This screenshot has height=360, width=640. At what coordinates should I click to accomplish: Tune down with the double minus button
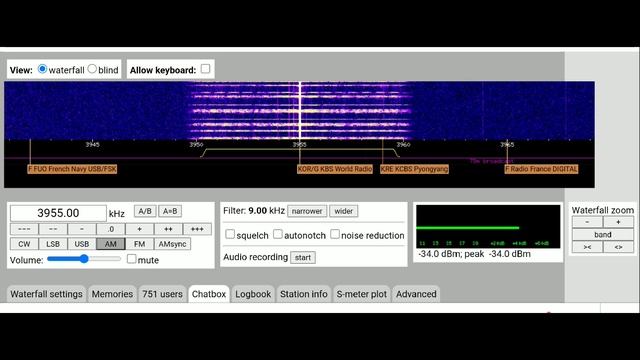[x=53, y=229]
